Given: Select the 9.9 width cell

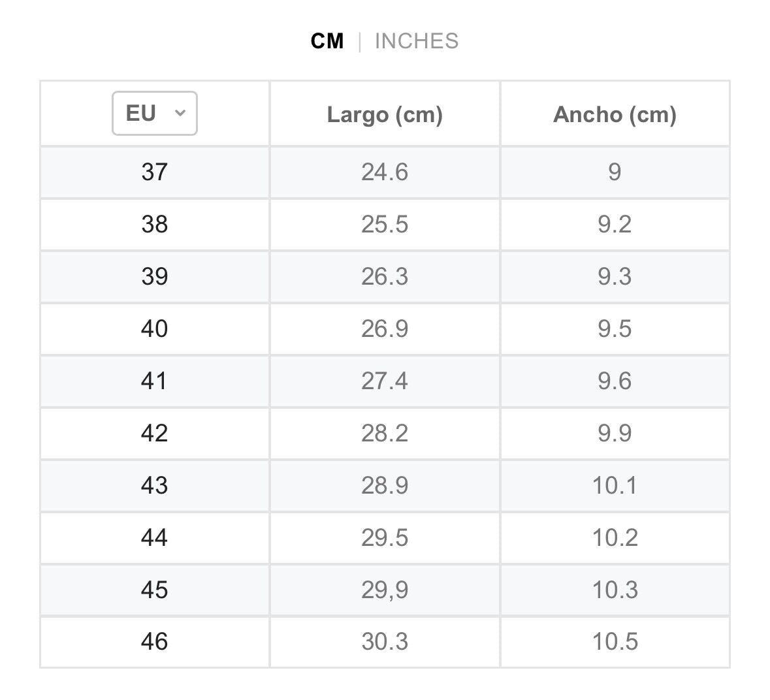Looking at the screenshot, I should pos(615,433).
